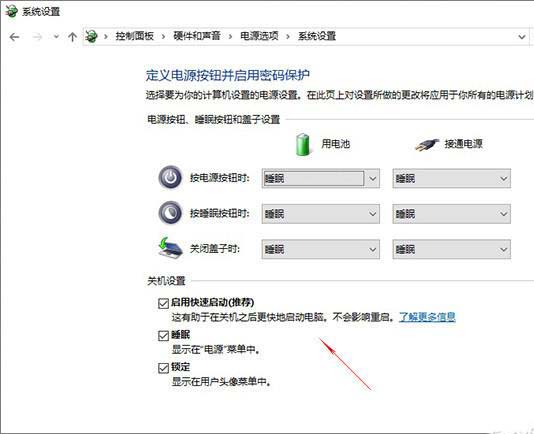The height and width of the screenshot is (434, 534).
Task: Click the laptop lid close icon
Action: [x=170, y=248]
